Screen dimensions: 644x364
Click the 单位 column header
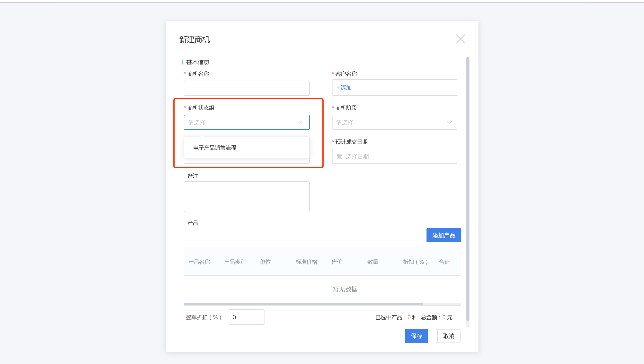pyautogui.click(x=265, y=262)
